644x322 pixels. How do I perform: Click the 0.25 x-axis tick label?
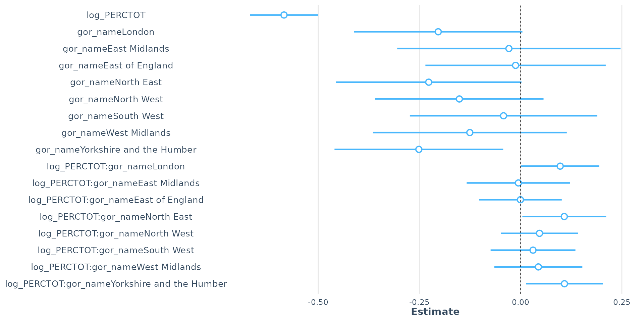[x=622, y=303]
